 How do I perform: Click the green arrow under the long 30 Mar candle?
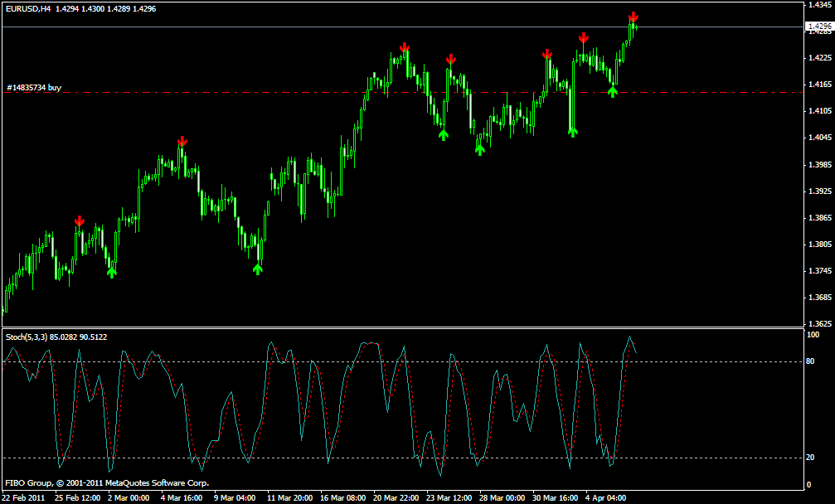click(x=572, y=132)
